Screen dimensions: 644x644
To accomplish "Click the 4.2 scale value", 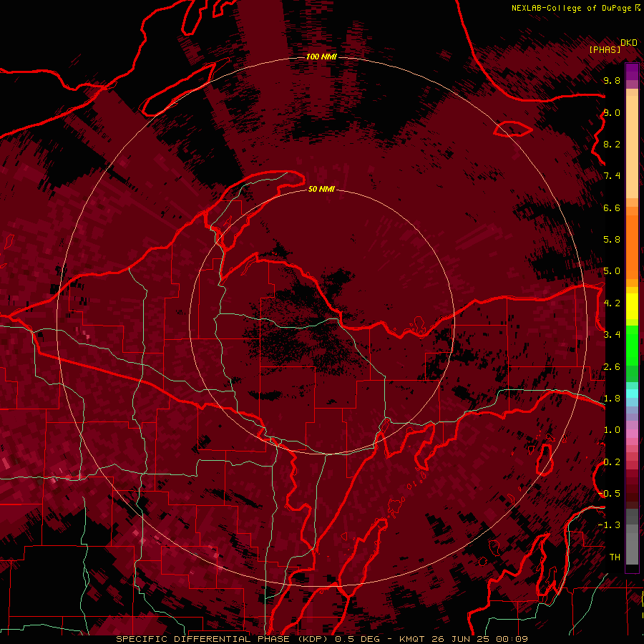I will 612,303.
